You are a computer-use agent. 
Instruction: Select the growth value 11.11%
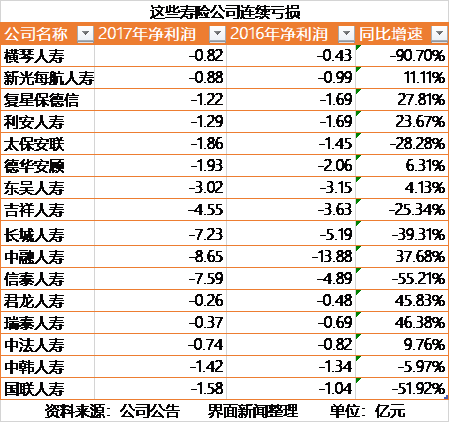pos(424,77)
